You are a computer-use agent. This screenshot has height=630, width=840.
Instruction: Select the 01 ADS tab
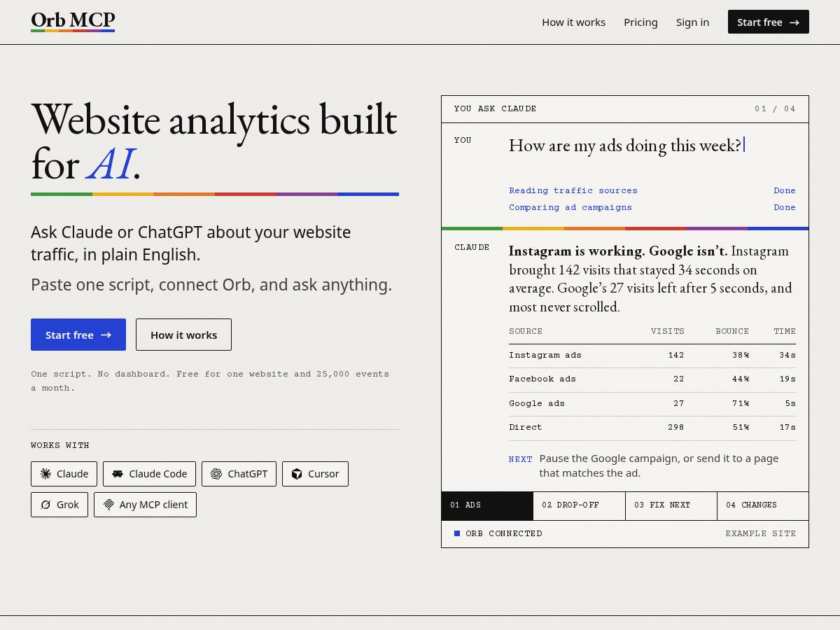(487, 505)
